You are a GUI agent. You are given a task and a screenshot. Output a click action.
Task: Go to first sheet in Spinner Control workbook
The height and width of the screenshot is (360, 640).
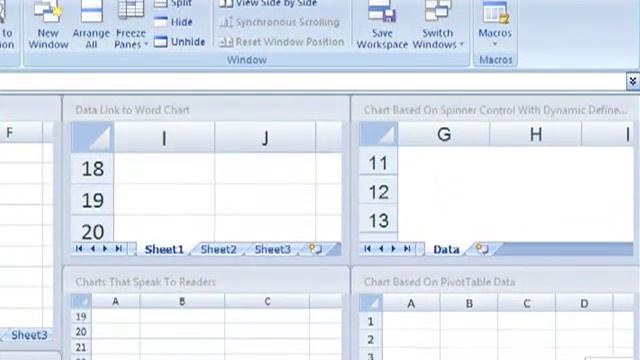point(367,249)
